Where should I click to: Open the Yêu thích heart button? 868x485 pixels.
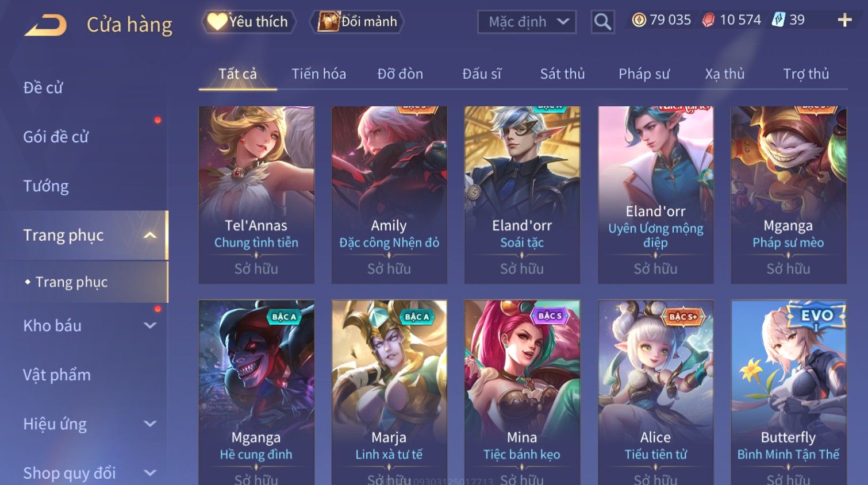click(249, 22)
